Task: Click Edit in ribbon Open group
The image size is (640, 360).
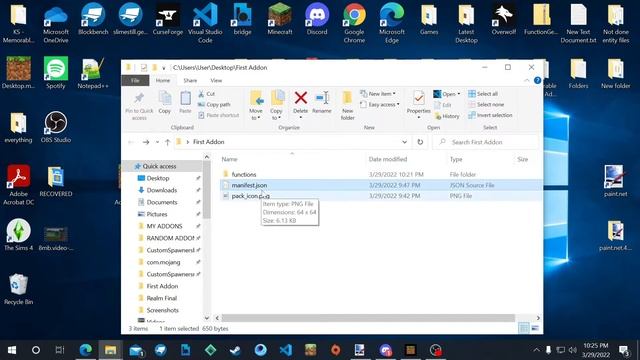Action: click(x=443, y=105)
